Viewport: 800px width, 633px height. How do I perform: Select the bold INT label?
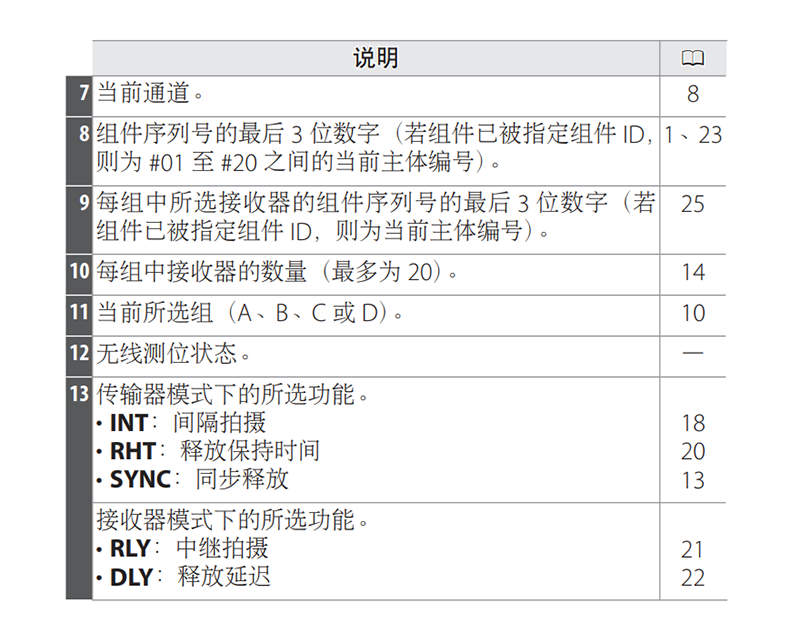point(128,423)
